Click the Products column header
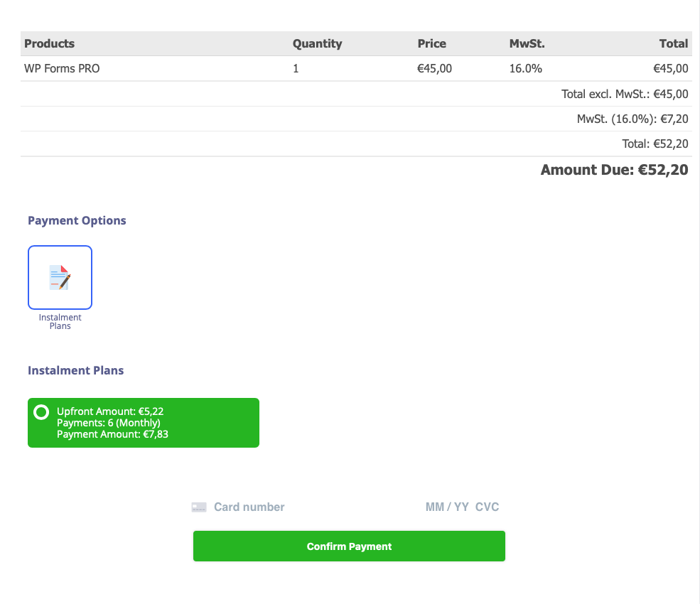700x604 pixels. pyautogui.click(x=50, y=43)
